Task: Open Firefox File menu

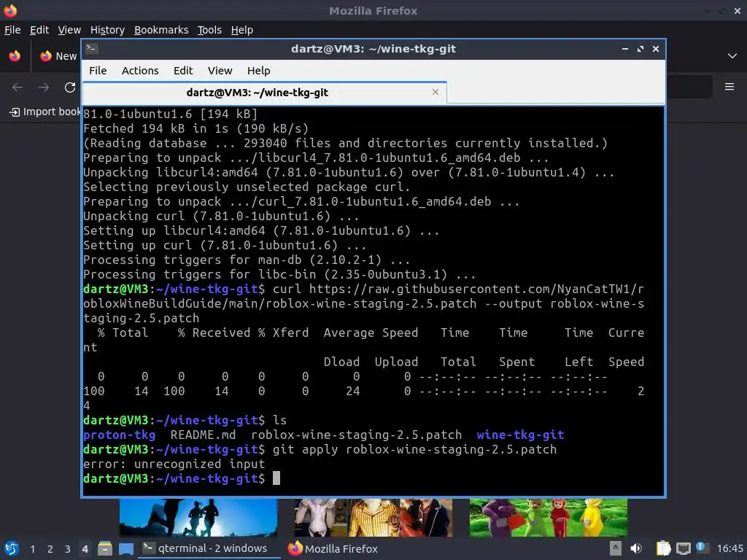Action: pyautogui.click(x=12, y=30)
